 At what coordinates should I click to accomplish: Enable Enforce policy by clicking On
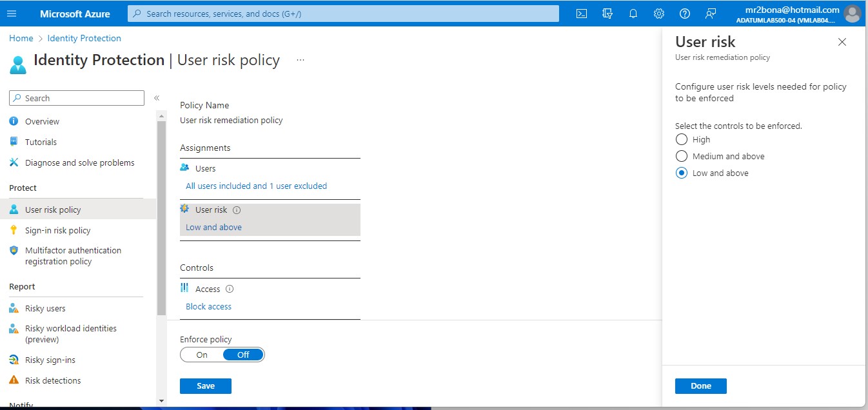[x=201, y=354]
